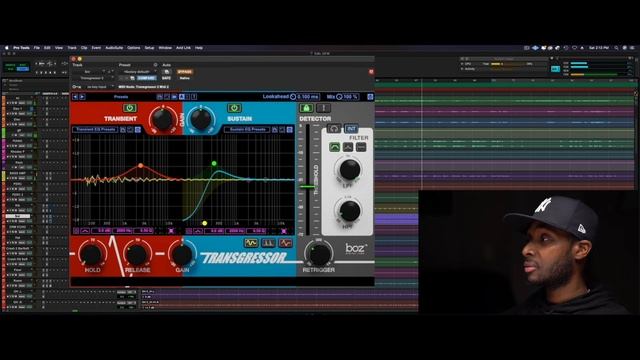The height and width of the screenshot is (360, 640).
Task: Click the Lookahead 0.100 ms value field
Action: (x=308, y=97)
